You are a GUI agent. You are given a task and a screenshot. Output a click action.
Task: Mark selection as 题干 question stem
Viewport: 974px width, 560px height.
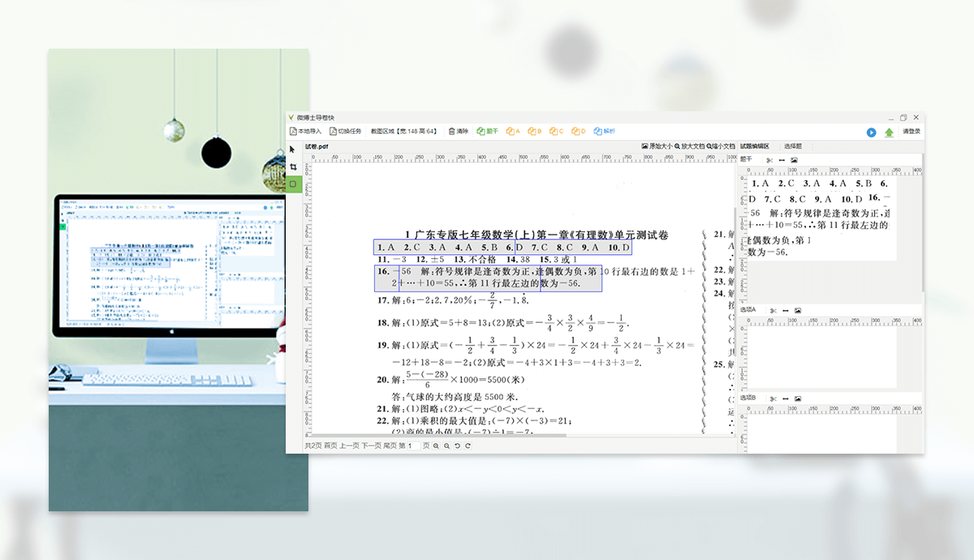point(488,131)
